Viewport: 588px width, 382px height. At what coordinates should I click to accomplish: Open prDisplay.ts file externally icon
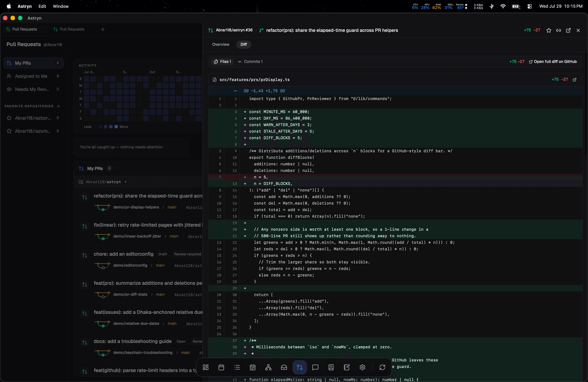point(575,80)
